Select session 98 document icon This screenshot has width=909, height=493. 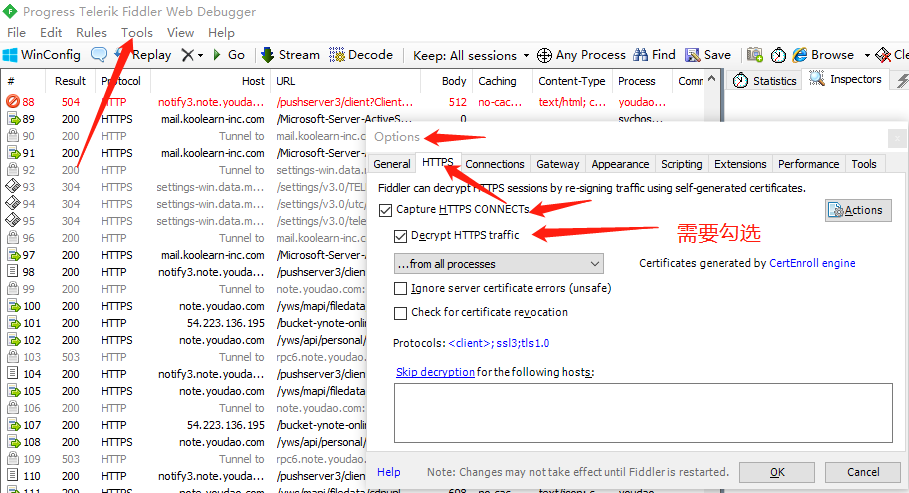coord(13,272)
